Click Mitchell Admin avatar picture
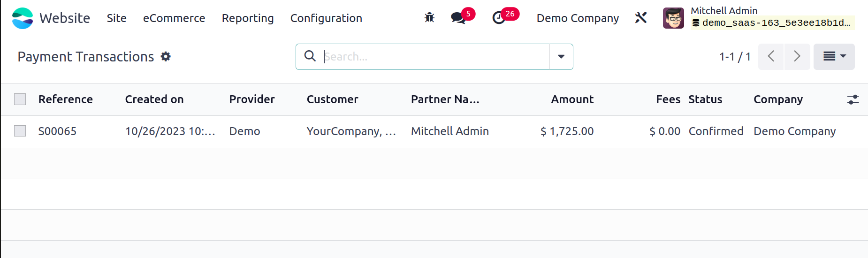The height and width of the screenshot is (258, 868). [673, 18]
